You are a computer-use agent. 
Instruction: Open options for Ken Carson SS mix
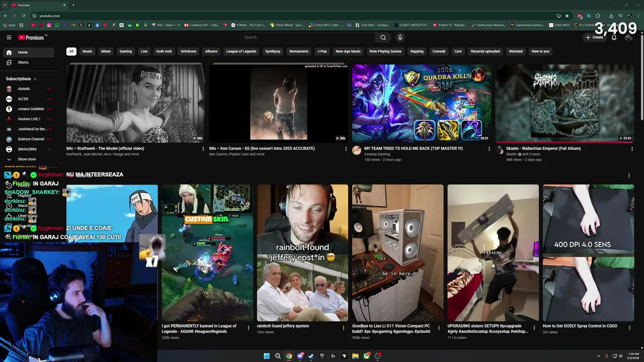tap(346, 149)
